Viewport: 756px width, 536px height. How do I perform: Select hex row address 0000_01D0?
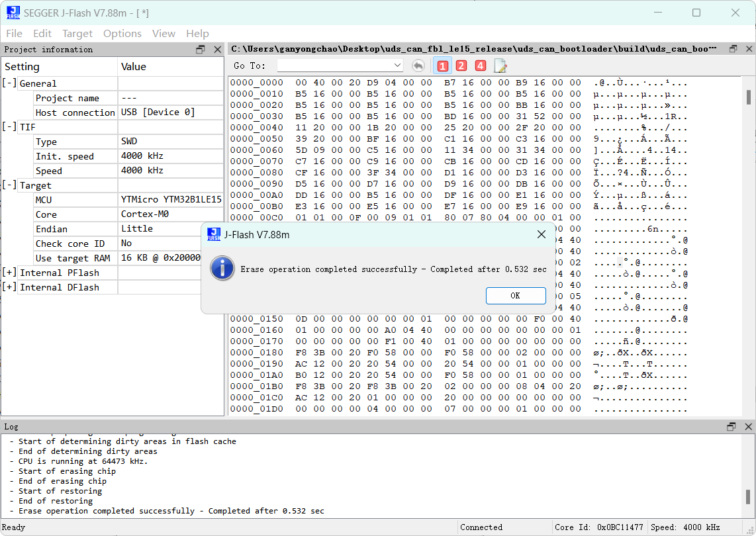pyautogui.click(x=256, y=409)
